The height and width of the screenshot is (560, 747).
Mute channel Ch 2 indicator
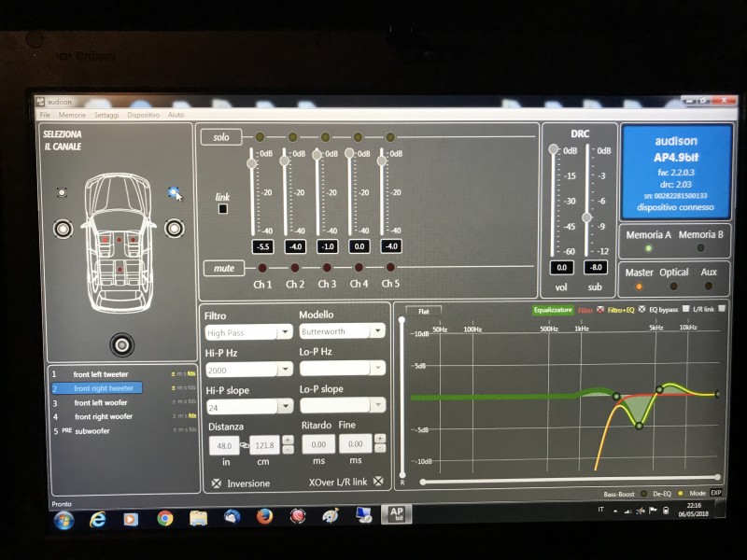294,268
